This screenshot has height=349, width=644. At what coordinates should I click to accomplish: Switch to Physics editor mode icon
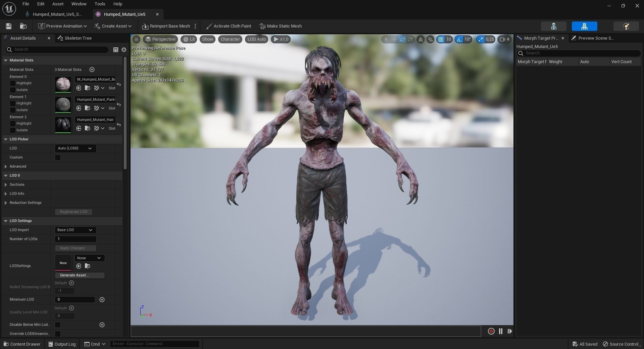pyautogui.click(x=626, y=26)
